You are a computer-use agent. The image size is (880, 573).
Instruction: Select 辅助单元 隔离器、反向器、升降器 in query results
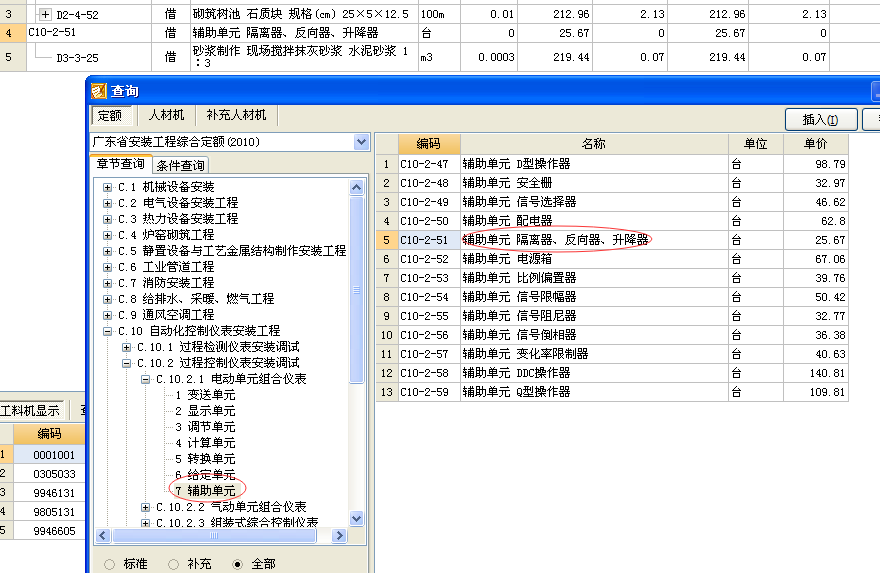coord(556,240)
